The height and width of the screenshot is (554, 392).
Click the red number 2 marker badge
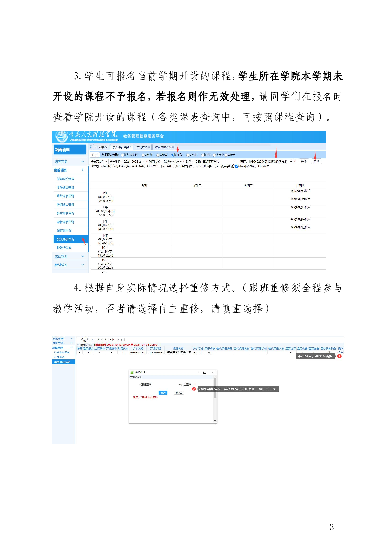click(194, 389)
